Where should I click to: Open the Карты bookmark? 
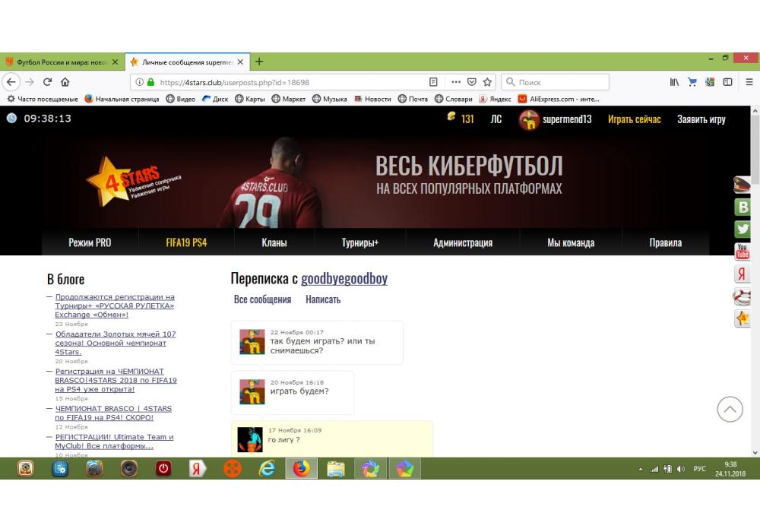coord(250,99)
